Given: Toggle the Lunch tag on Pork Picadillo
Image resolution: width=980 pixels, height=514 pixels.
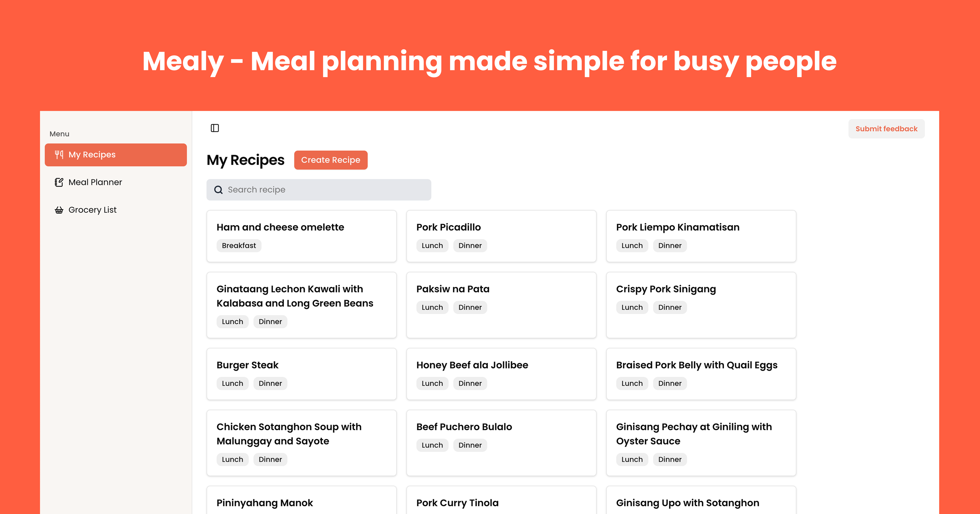Looking at the screenshot, I should [x=432, y=245].
